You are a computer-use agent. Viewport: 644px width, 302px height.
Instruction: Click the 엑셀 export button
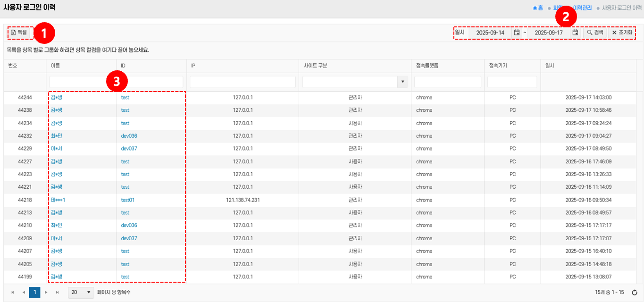[19, 33]
